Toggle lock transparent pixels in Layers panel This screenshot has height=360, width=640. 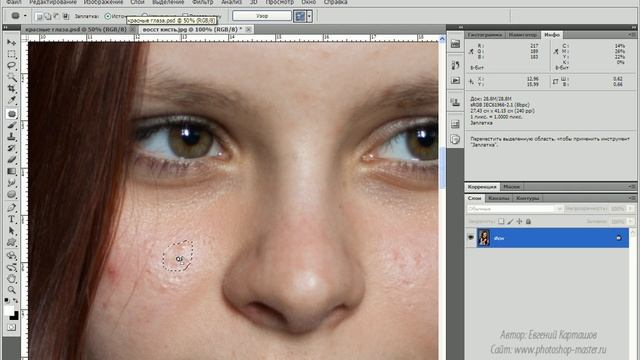coord(501,221)
